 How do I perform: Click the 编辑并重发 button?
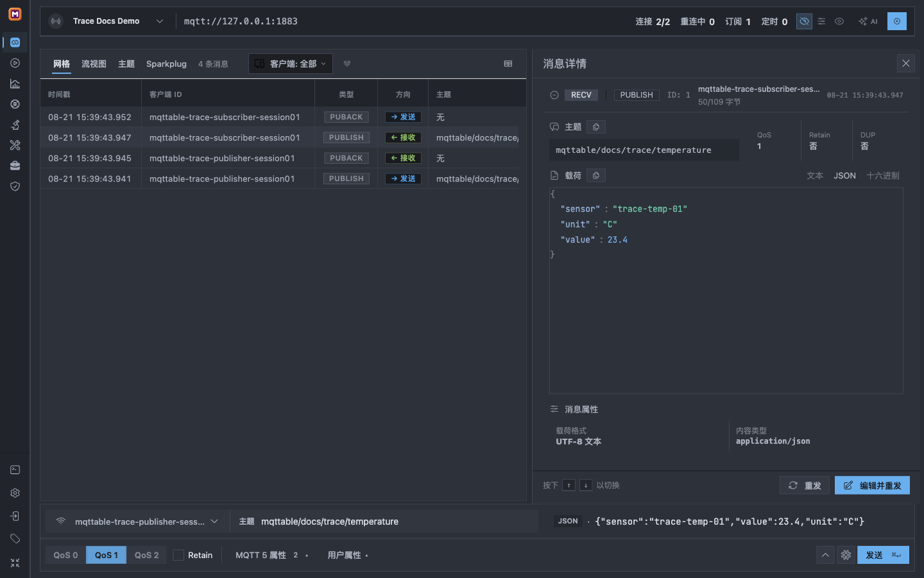point(872,486)
